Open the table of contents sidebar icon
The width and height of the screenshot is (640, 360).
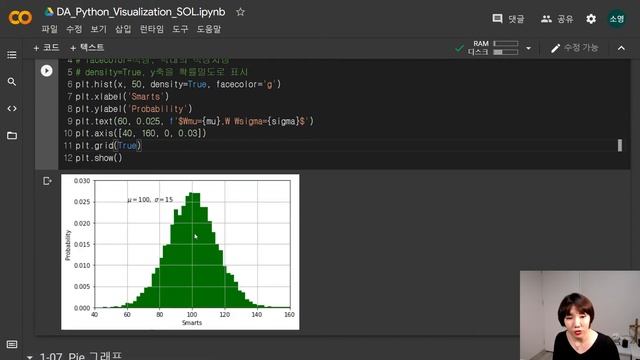pyautogui.click(x=12, y=55)
